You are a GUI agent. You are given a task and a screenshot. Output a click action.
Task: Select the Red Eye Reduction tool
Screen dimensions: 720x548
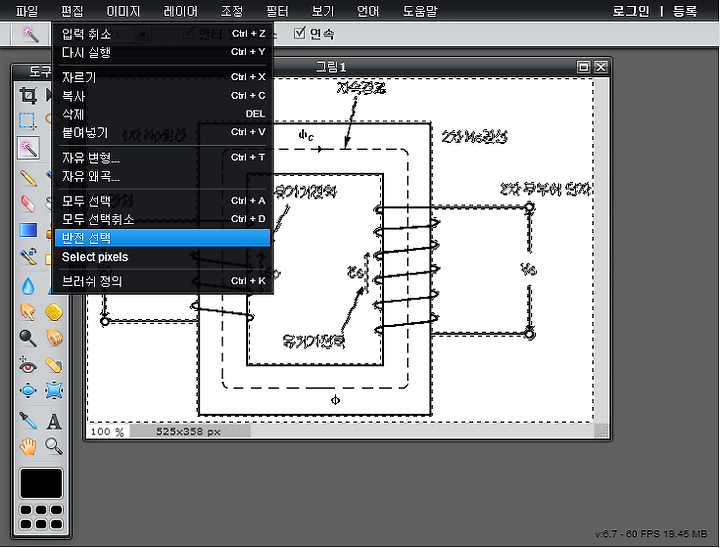(28, 365)
